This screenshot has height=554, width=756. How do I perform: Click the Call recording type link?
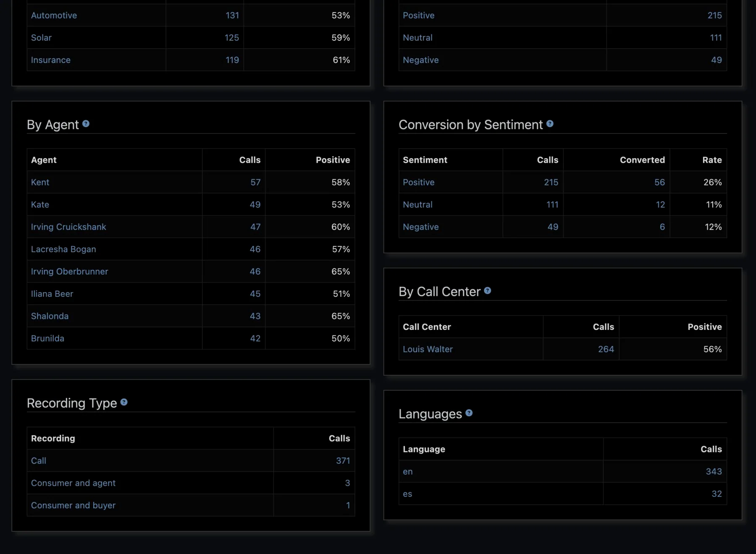coord(39,460)
